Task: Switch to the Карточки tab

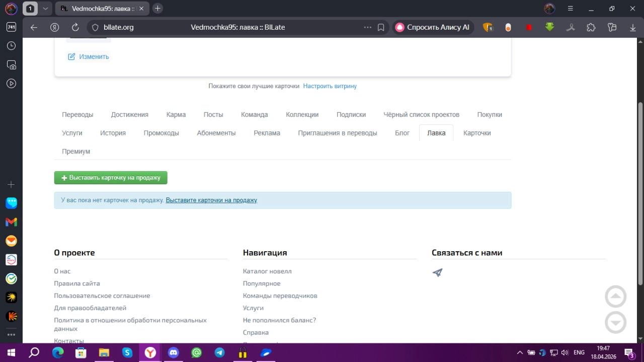Action: point(477,133)
